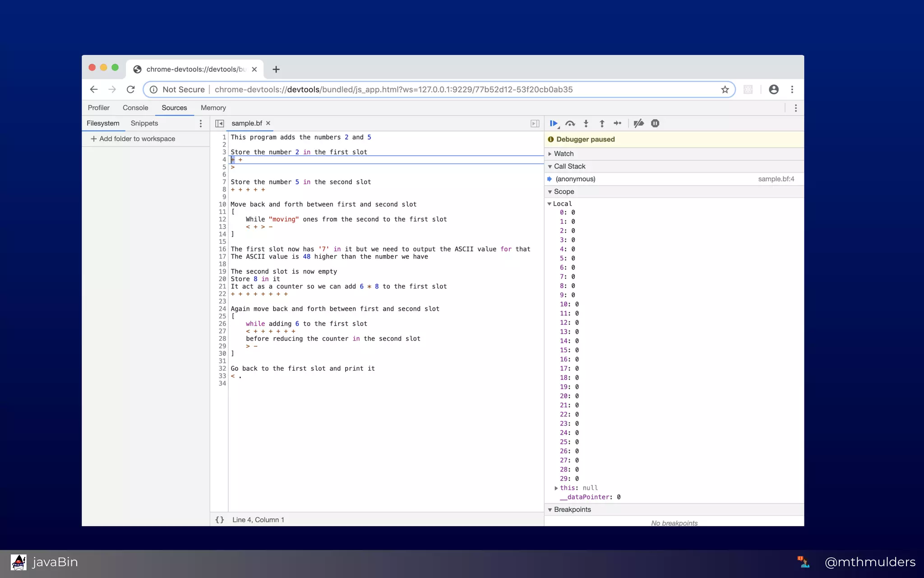The width and height of the screenshot is (924, 578).
Task: Click the Step button in debugger toolbar
Action: (x=618, y=123)
